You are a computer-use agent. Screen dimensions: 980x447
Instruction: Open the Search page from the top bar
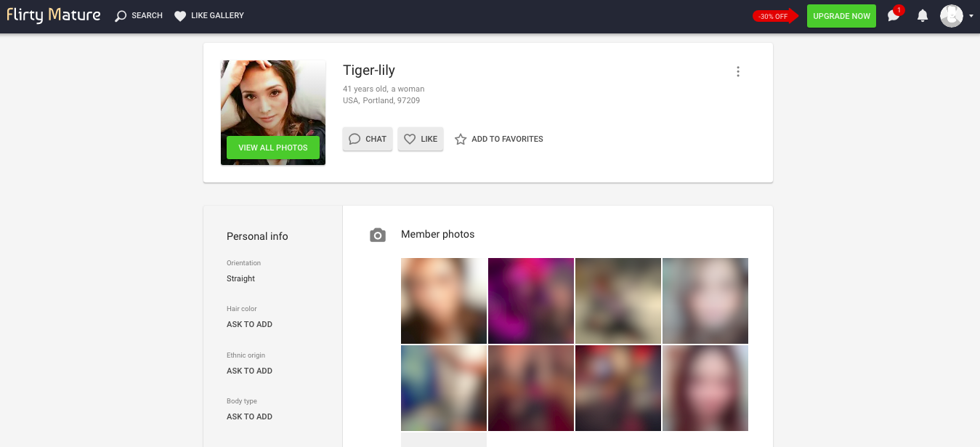(x=139, y=16)
